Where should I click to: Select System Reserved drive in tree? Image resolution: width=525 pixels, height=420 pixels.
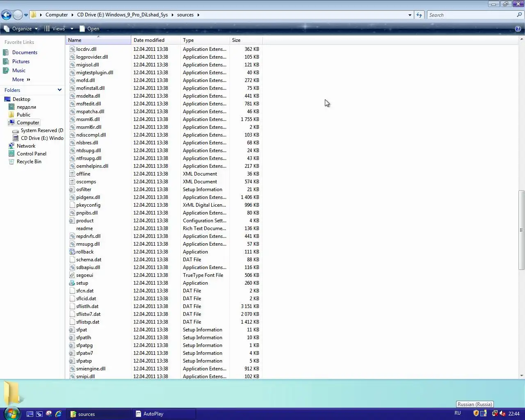[x=42, y=130]
